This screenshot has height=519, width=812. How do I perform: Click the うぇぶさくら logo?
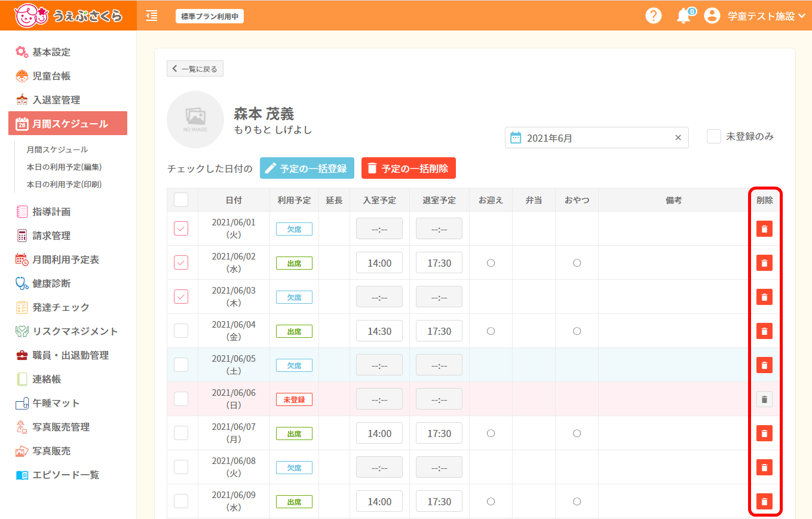pyautogui.click(x=68, y=16)
